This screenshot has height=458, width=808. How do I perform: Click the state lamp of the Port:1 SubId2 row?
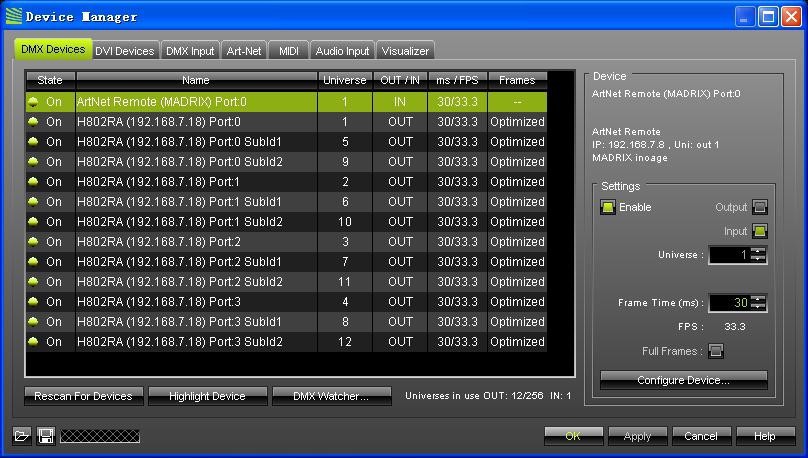tap(33, 222)
